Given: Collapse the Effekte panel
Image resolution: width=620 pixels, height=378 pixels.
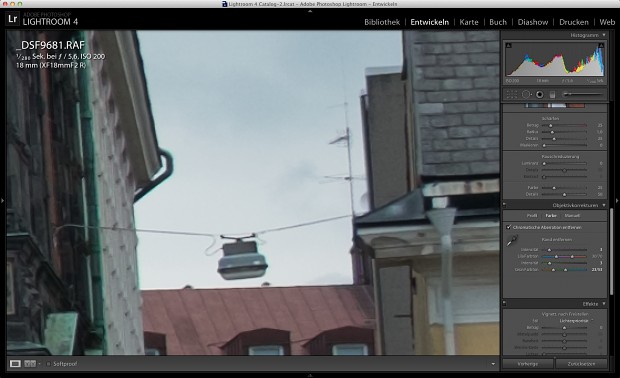Looking at the screenshot, I should click(604, 304).
